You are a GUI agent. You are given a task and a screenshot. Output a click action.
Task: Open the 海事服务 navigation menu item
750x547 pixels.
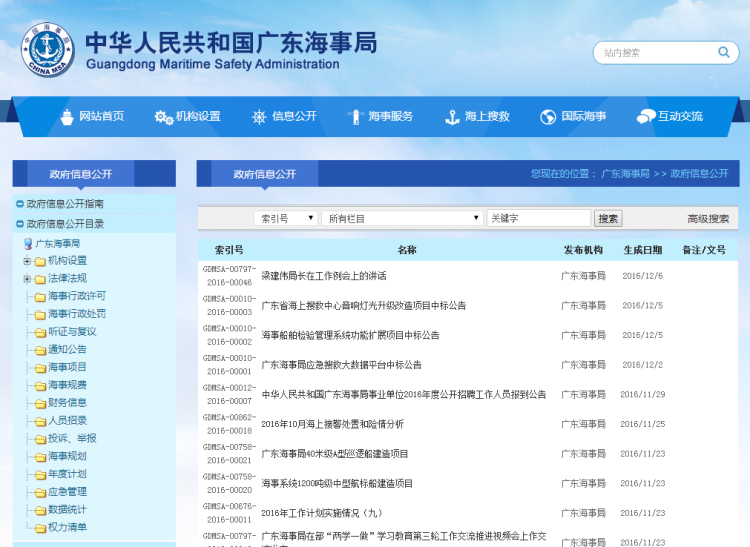click(390, 116)
